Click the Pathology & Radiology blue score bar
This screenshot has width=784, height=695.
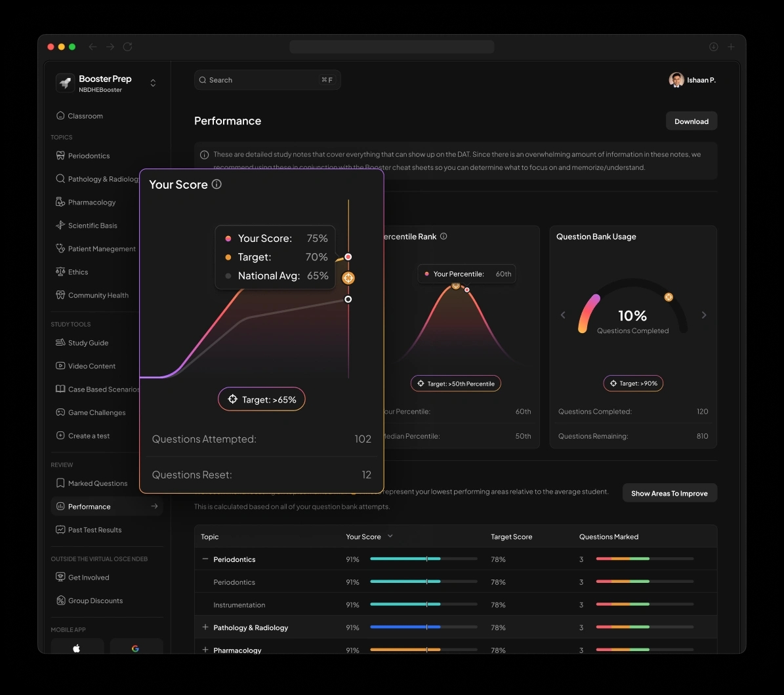pos(424,627)
